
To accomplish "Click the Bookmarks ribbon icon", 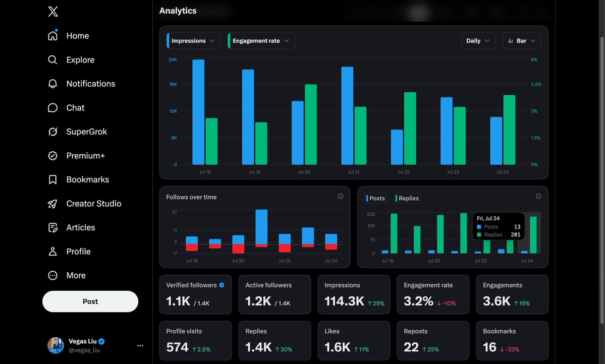I will click(x=52, y=179).
